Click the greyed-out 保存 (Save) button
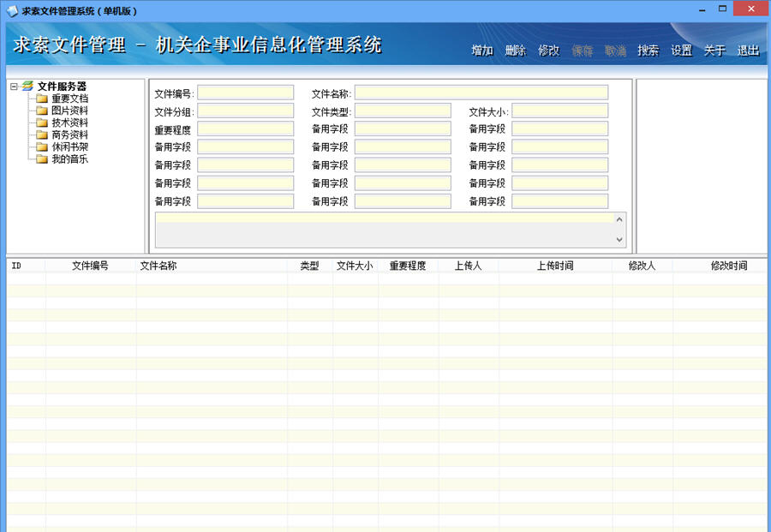The width and height of the screenshot is (771, 532). tap(582, 51)
